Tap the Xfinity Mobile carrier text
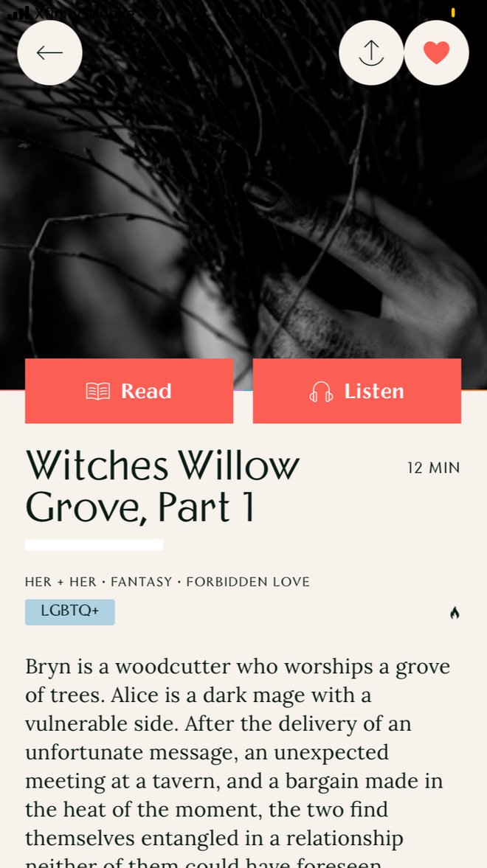The height and width of the screenshot is (868, 487). click(x=84, y=13)
